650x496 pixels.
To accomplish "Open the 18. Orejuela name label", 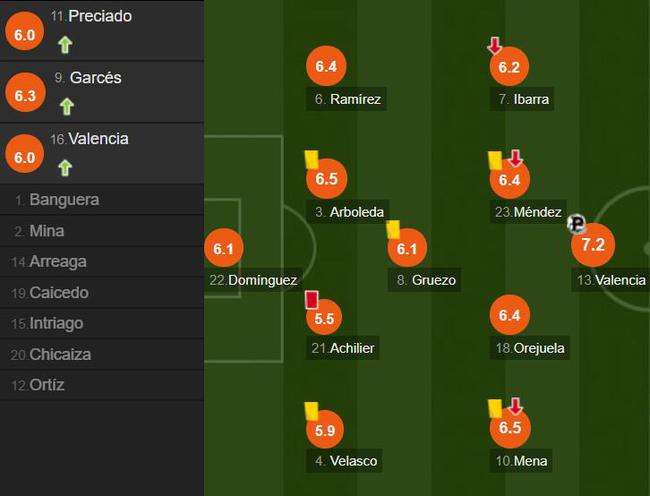I will 530,348.
